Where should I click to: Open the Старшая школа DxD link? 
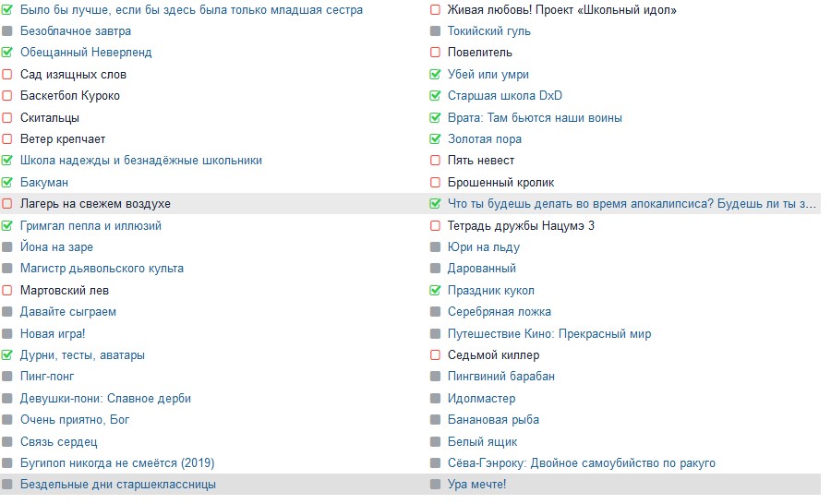click(504, 96)
